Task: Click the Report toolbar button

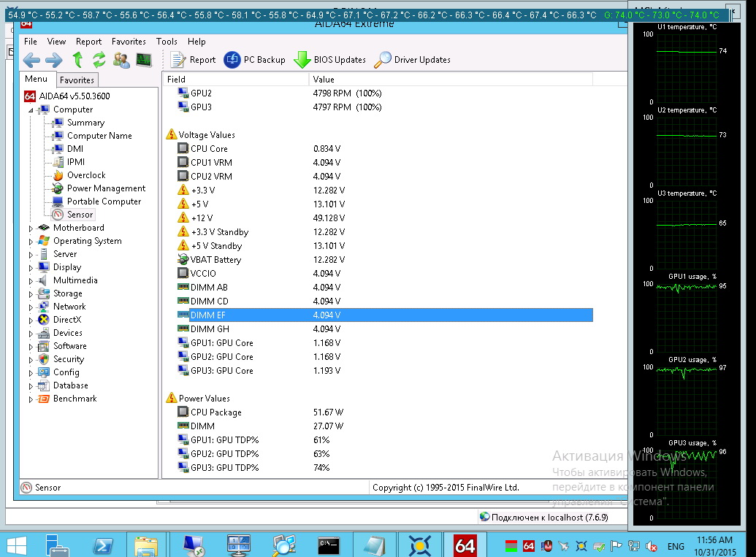Action: [x=193, y=60]
